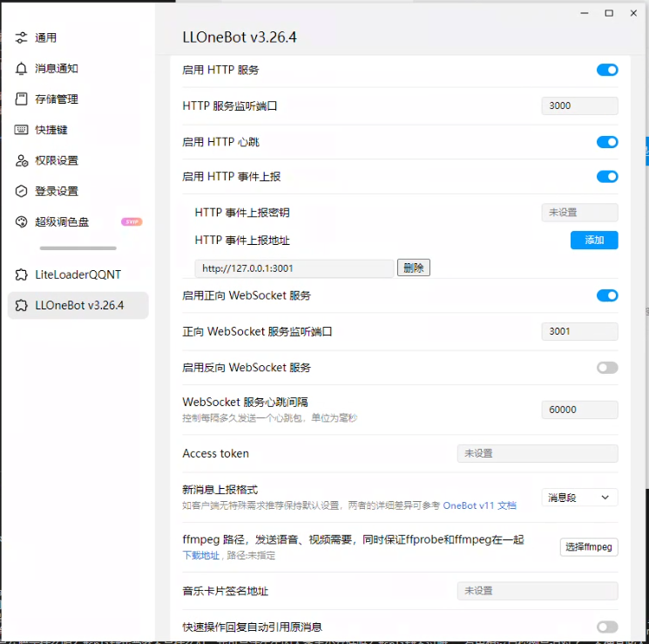
Task: Click the http://127.0.0.1:3001 address field
Action: point(294,268)
